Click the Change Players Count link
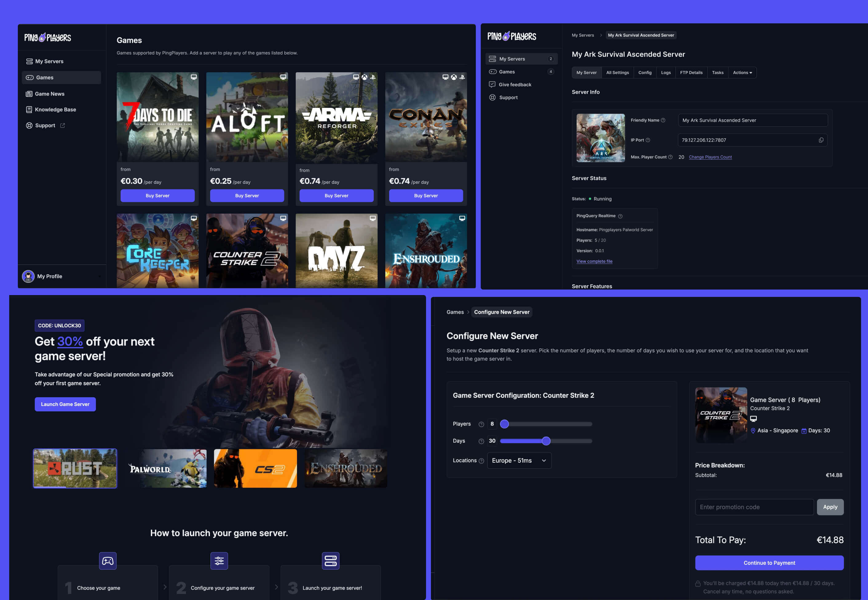This screenshot has width=868, height=600. [x=710, y=157]
